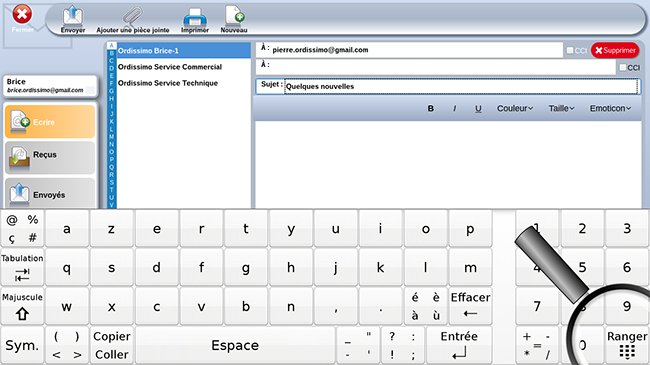Tap the Sym. symbols key
This screenshot has width=650, height=365.
(x=22, y=346)
